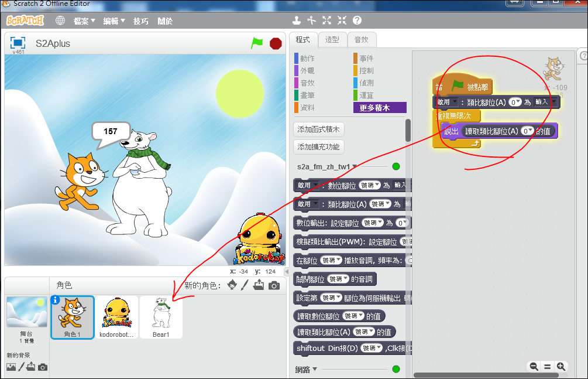
Task: Take new backdrop from camera
Action: [43, 367]
